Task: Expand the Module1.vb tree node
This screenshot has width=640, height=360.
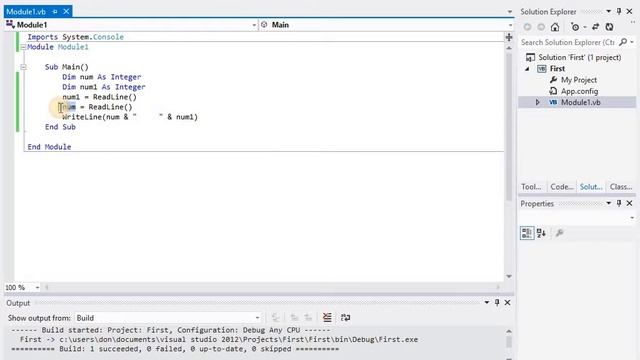Action: [538, 102]
